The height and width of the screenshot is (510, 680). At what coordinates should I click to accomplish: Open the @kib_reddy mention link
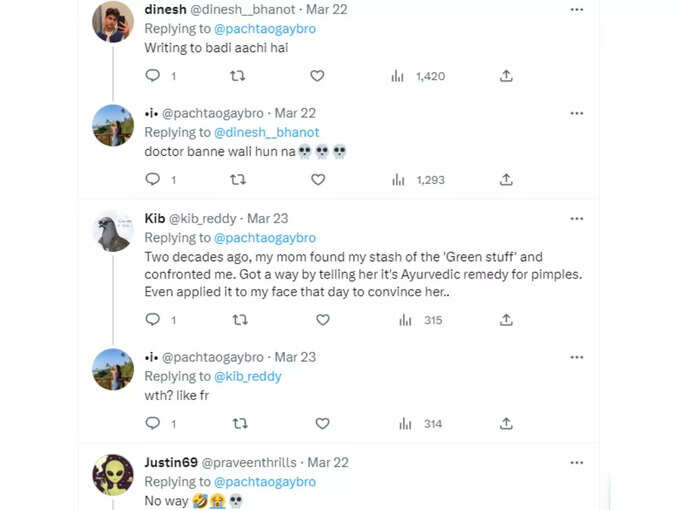click(248, 376)
